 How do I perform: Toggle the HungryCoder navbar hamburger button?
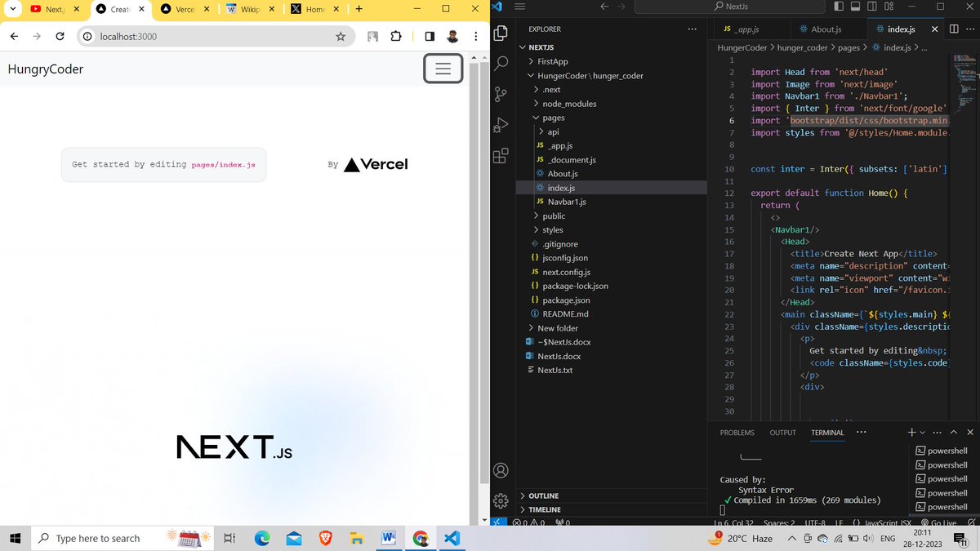pos(443,69)
